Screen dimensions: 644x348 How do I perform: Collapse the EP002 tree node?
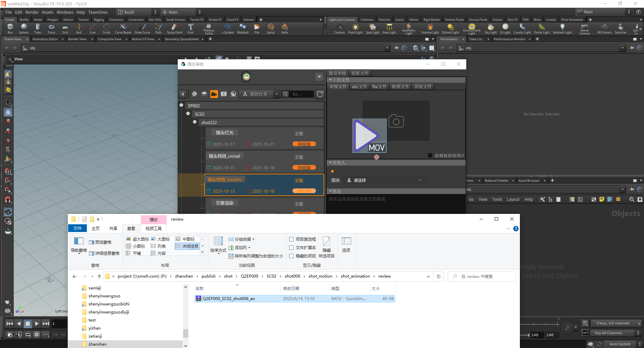click(181, 105)
